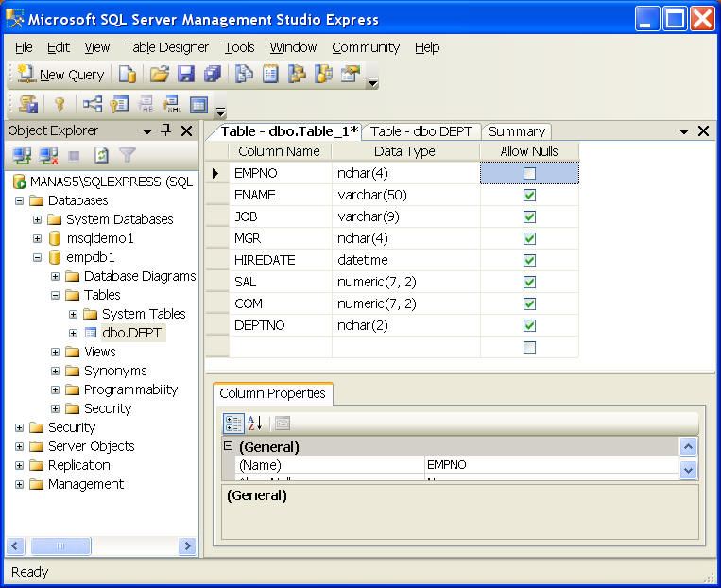The width and height of the screenshot is (721, 588).
Task: Collapse the empdb1 database node
Action: click(x=37, y=257)
